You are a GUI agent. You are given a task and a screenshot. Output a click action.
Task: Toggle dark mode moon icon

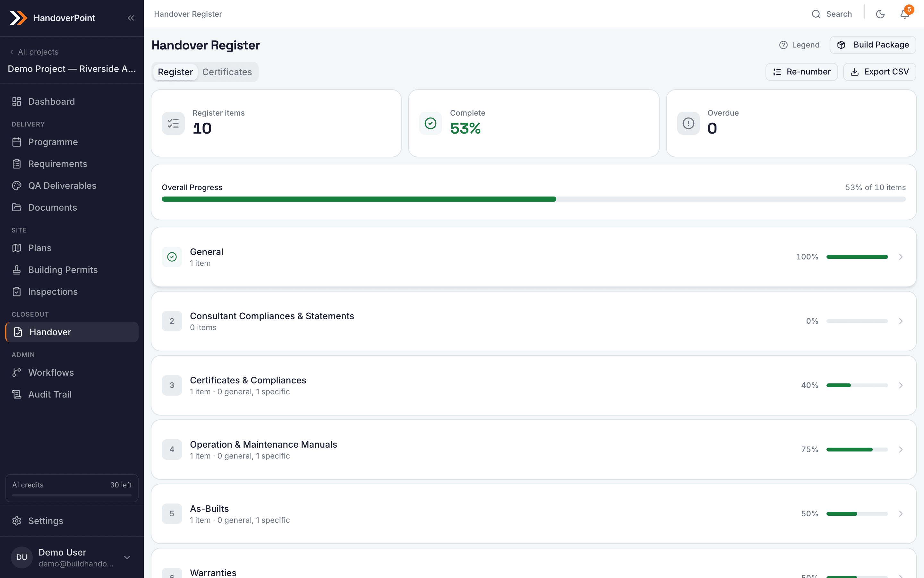tap(880, 14)
